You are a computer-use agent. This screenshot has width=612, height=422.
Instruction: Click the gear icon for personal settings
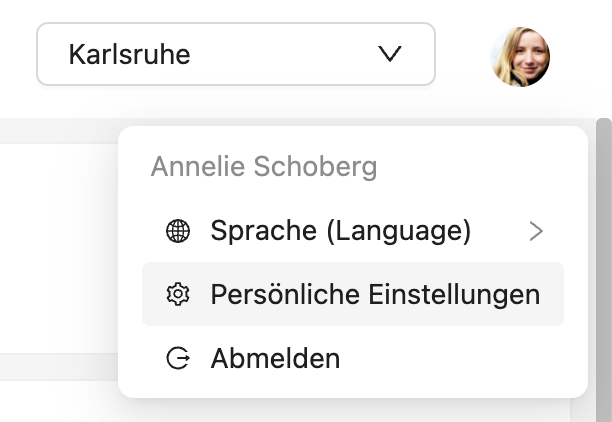coord(177,294)
